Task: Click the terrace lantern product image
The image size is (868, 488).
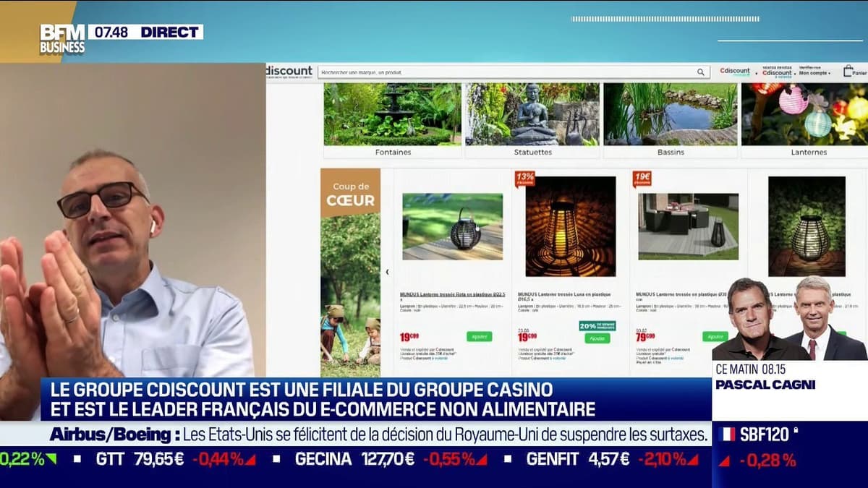Action: point(688,226)
